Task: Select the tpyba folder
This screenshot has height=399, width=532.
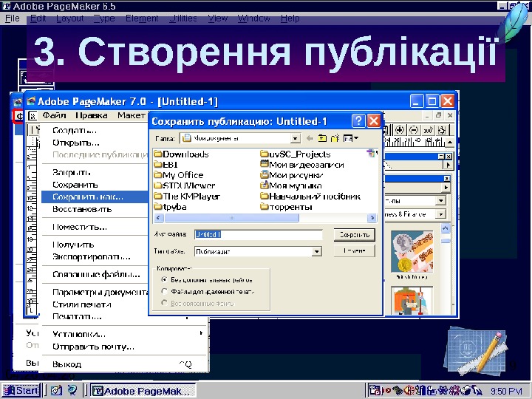Action: (x=171, y=207)
